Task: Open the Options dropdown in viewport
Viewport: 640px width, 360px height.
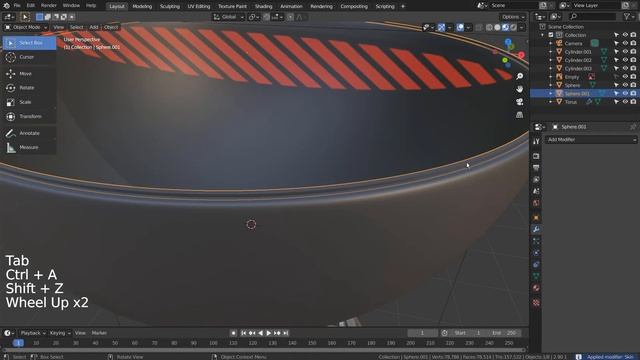Action: tap(513, 17)
